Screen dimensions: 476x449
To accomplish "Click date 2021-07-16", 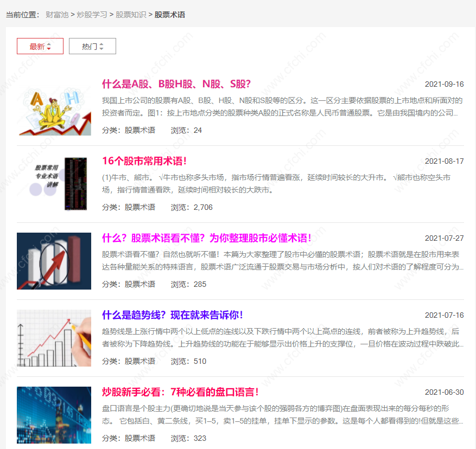I will (444, 316).
